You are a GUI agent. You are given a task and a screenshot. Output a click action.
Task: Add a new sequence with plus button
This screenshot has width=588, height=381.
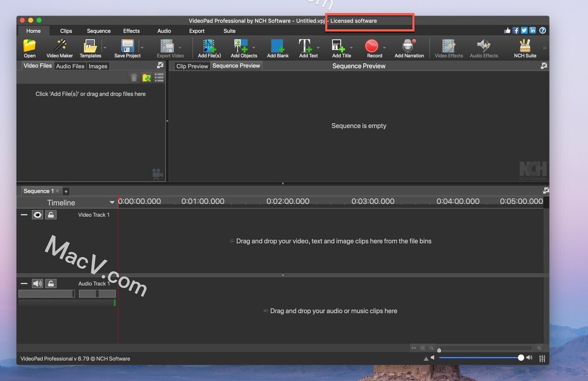coord(66,191)
